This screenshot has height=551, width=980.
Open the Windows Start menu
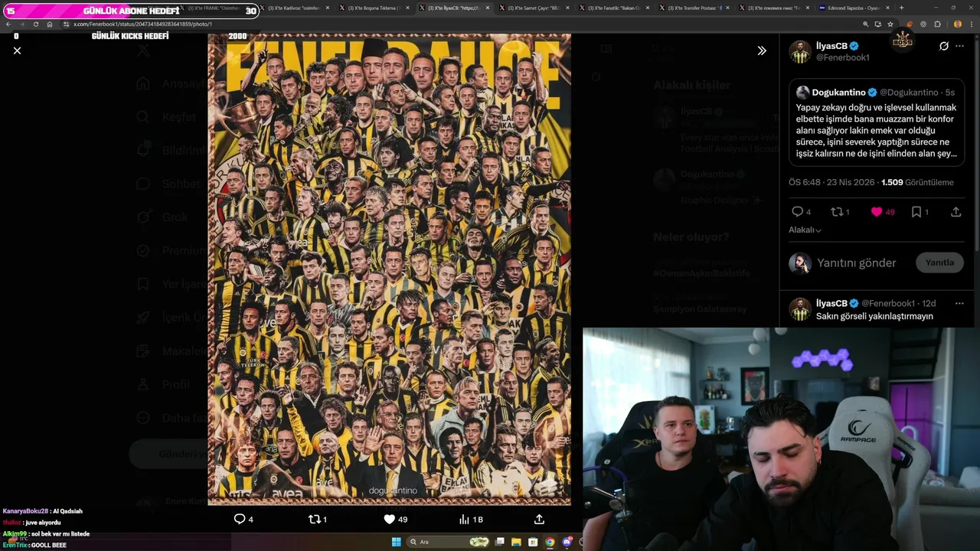[x=396, y=542]
